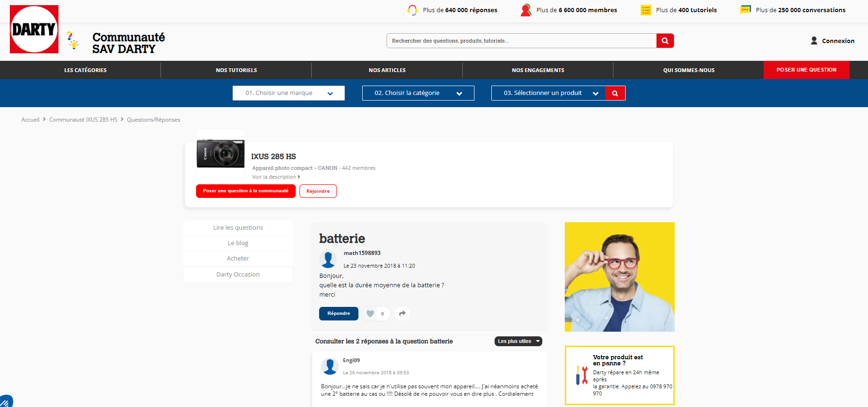Image resolution: width=868 pixels, height=407 pixels.
Task: Open the Communauté IXUS 285 HS breadcrumb
Action: coord(83,120)
